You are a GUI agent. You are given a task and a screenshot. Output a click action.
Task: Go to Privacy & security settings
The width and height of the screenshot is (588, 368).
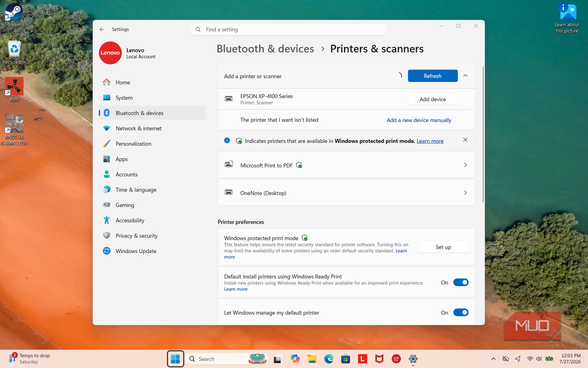pos(152,236)
